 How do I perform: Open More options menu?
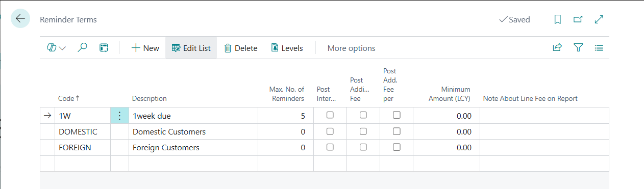[x=351, y=48]
